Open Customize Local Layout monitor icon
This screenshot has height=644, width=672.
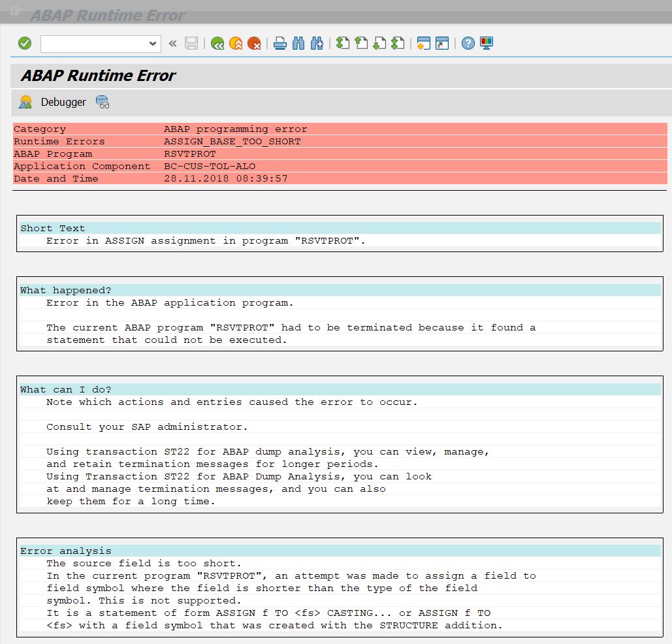pyautogui.click(x=487, y=43)
